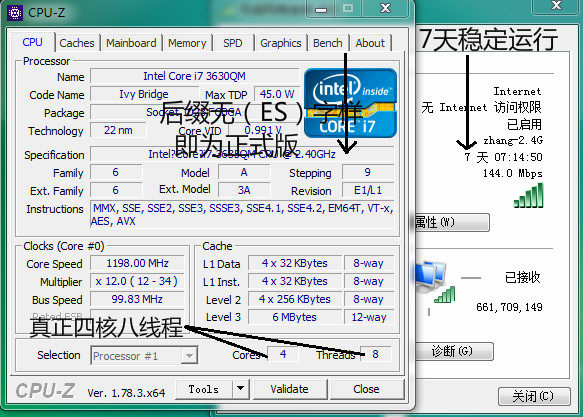Switch to the SPD tab
583x417 pixels.
[x=233, y=43]
